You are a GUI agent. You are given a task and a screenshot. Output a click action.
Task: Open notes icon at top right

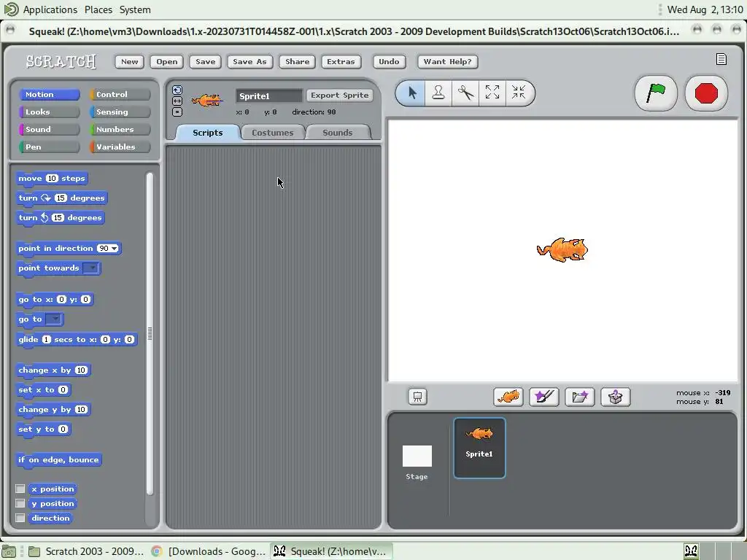coord(721,59)
